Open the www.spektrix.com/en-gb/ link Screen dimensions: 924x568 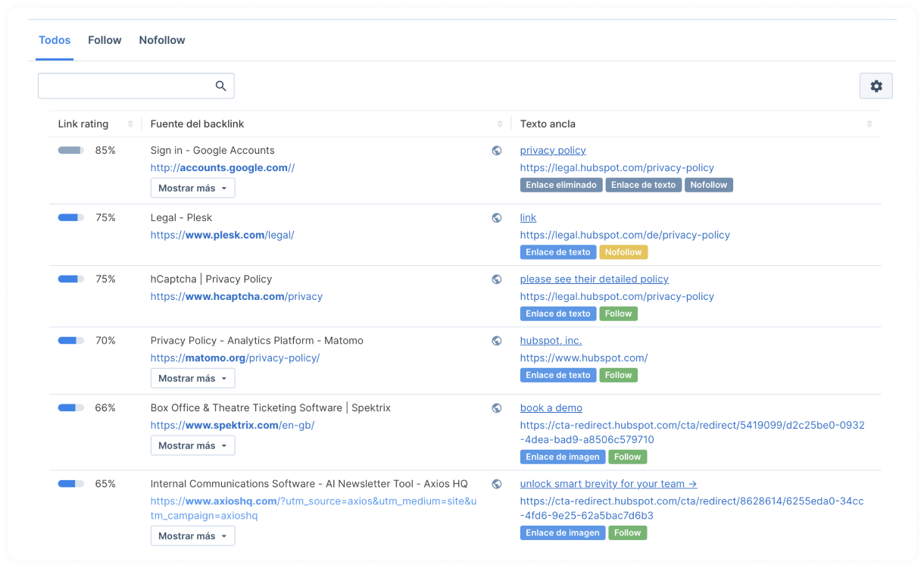coord(233,426)
